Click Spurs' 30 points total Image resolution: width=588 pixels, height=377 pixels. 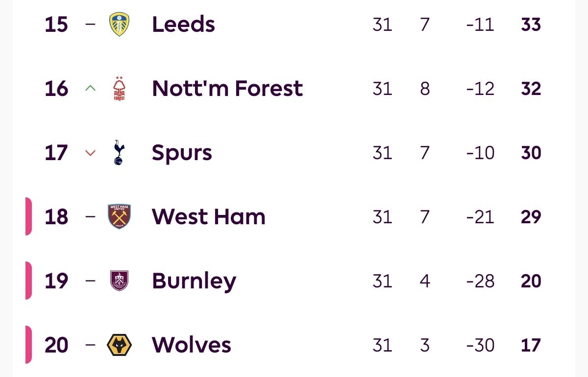point(531,153)
